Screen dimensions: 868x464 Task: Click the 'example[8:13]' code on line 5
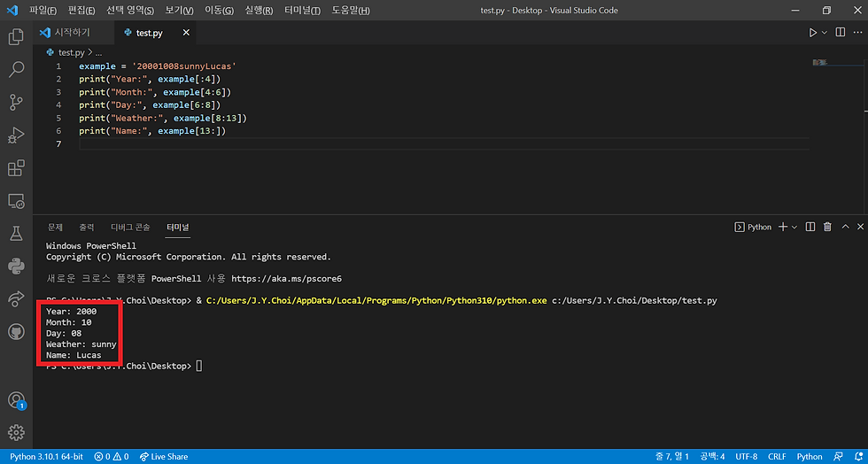[x=207, y=119]
